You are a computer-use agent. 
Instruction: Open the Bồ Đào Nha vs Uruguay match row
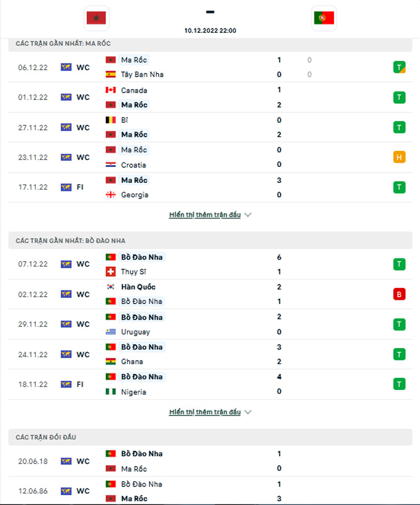click(x=210, y=325)
